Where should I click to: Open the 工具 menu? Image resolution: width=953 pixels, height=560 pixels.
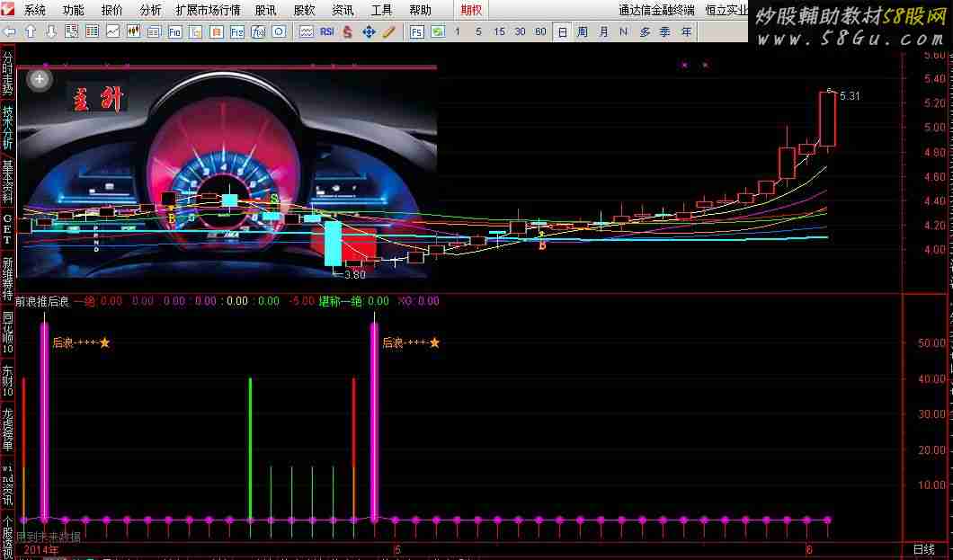pyautogui.click(x=381, y=11)
